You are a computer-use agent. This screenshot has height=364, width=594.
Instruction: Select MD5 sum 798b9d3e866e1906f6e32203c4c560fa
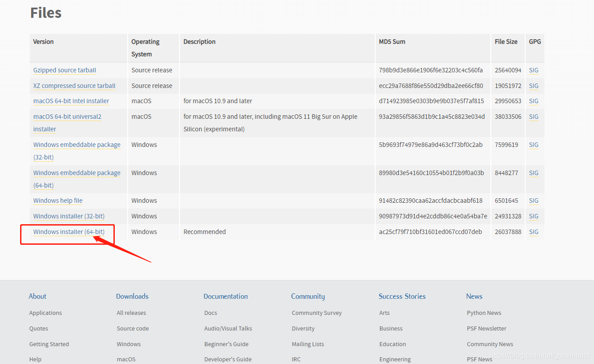pyautogui.click(x=431, y=70)
